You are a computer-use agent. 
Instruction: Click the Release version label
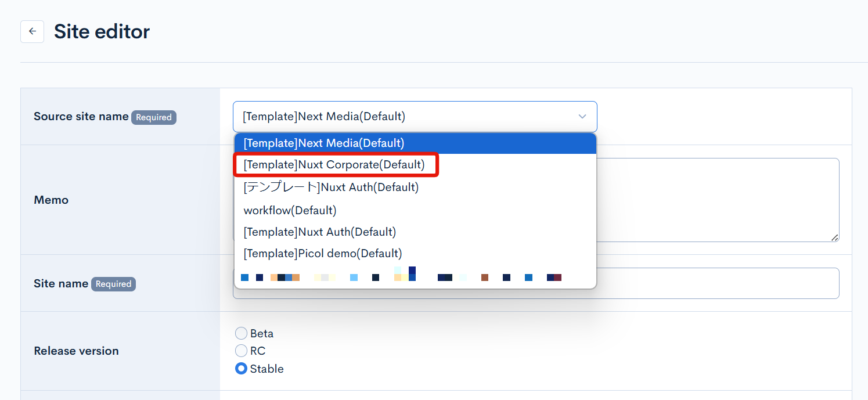76,351
